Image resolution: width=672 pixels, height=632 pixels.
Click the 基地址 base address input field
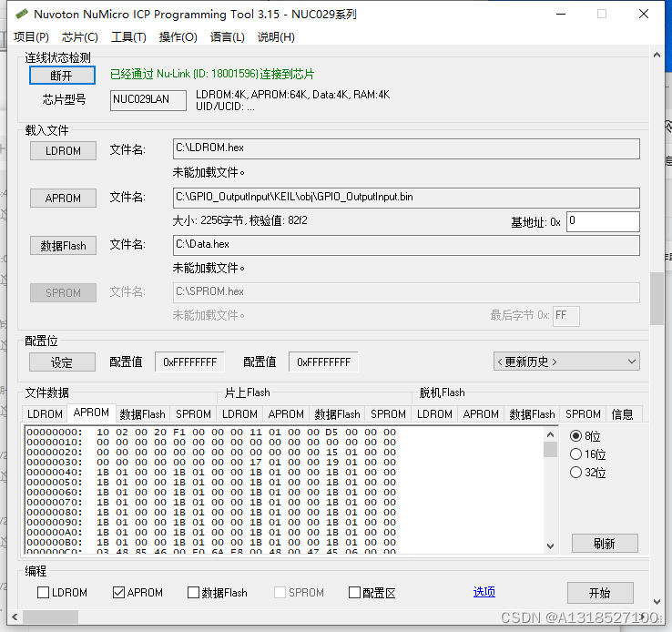(603, 221)
